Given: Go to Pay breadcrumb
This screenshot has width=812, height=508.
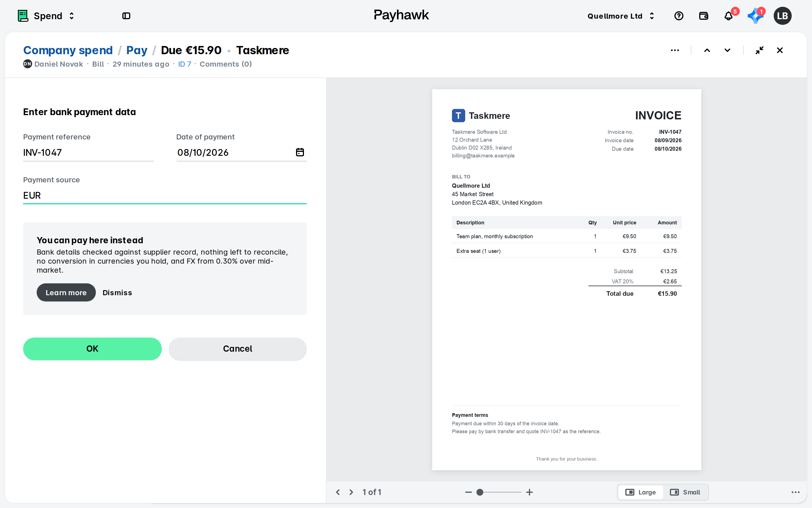Looking at the screenshot, I should tap(136, 50).
